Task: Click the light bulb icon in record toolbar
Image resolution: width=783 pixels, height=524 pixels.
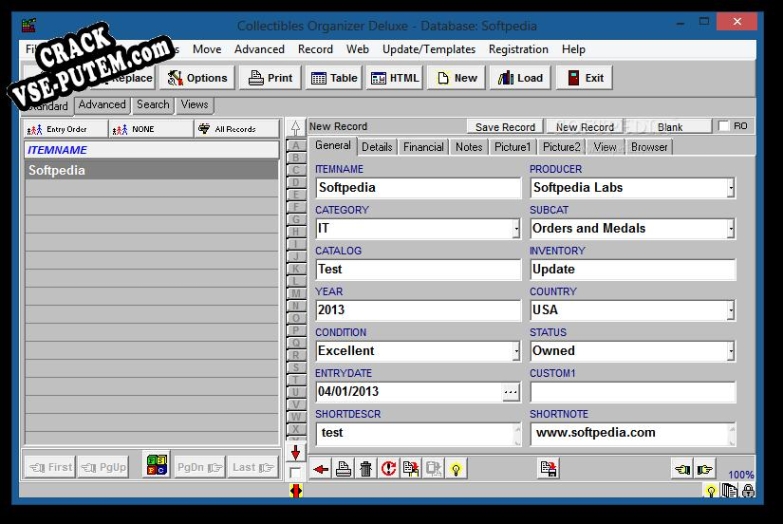Action: click(456, 469)
